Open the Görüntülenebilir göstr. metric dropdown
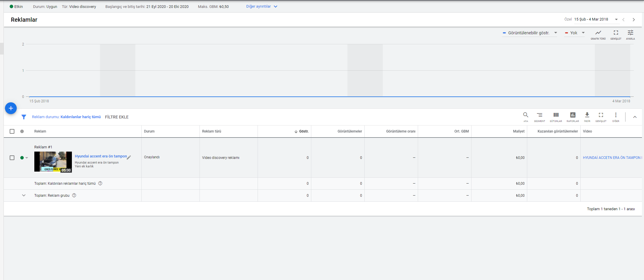Screen dimensions: 644x280 [530, 33]
